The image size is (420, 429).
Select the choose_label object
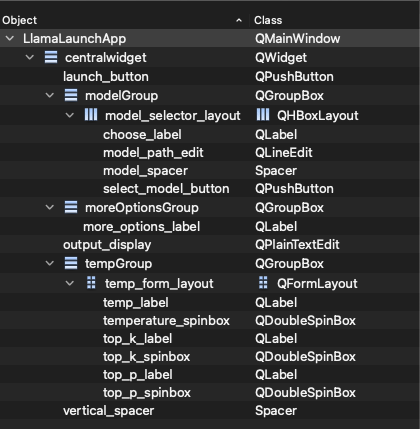coord(142,135)
